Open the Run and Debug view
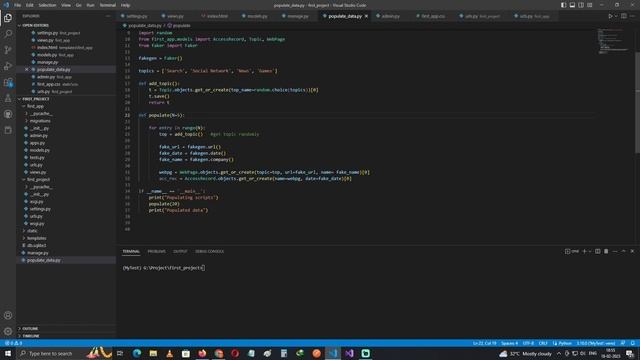The height and width of the screenshot is (360, 640). point(8,66)
